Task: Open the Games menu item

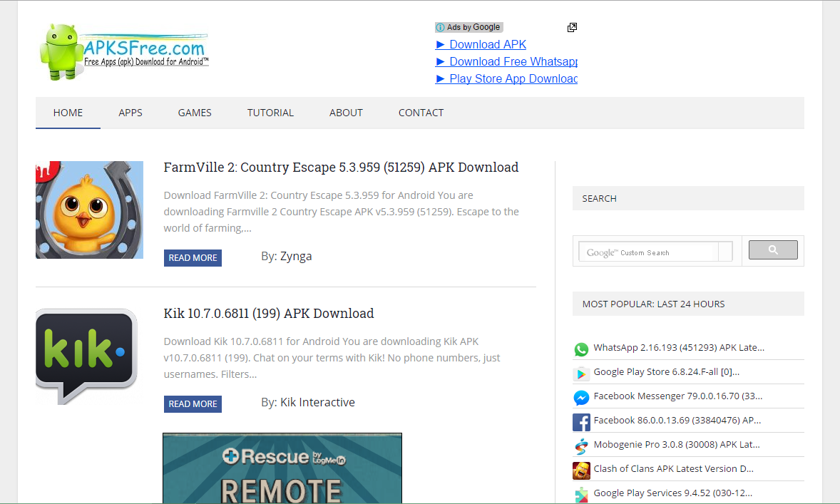Action: coord(195,113)
